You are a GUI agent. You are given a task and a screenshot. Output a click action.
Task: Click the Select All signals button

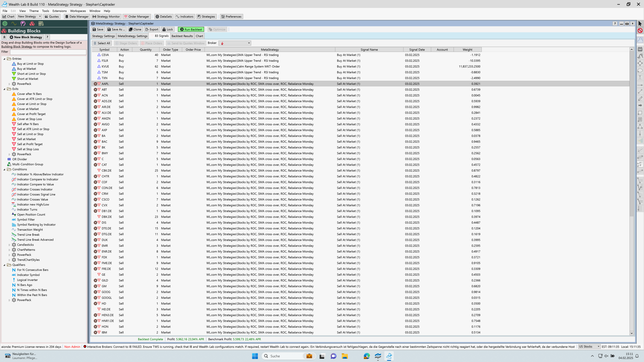point(102,43)
